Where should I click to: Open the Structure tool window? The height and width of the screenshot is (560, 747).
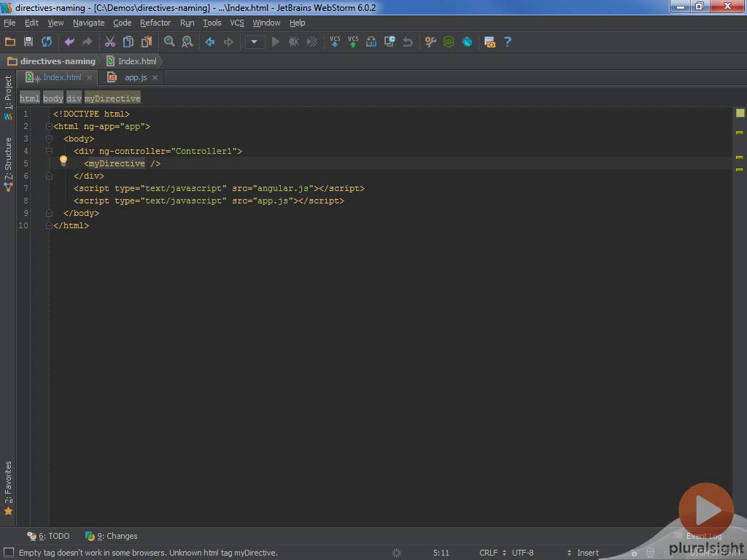pyautogui.click(x=8, y=164)
